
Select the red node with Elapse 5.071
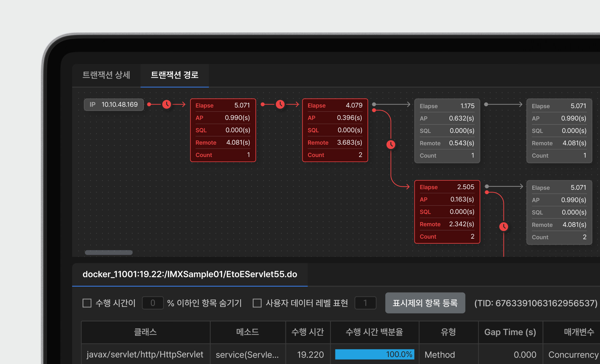click(223, 130)
